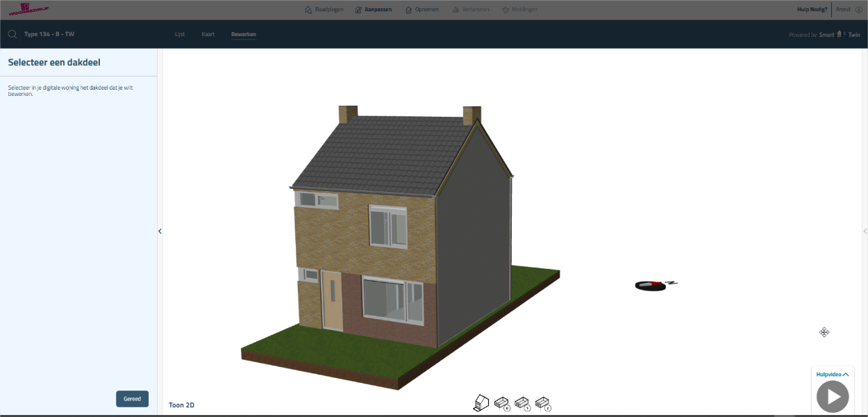This screenshot has width=868, height=417.
Task: Play the help video
Action: tap(833, 397)
